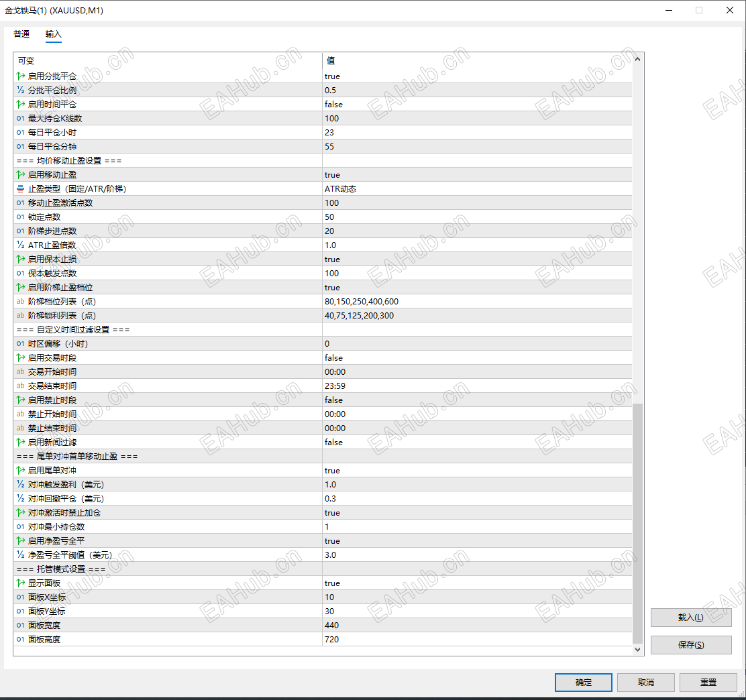Click the scrollbar down arrow
This screenshot has height=700, width=746.
(637, 649)
